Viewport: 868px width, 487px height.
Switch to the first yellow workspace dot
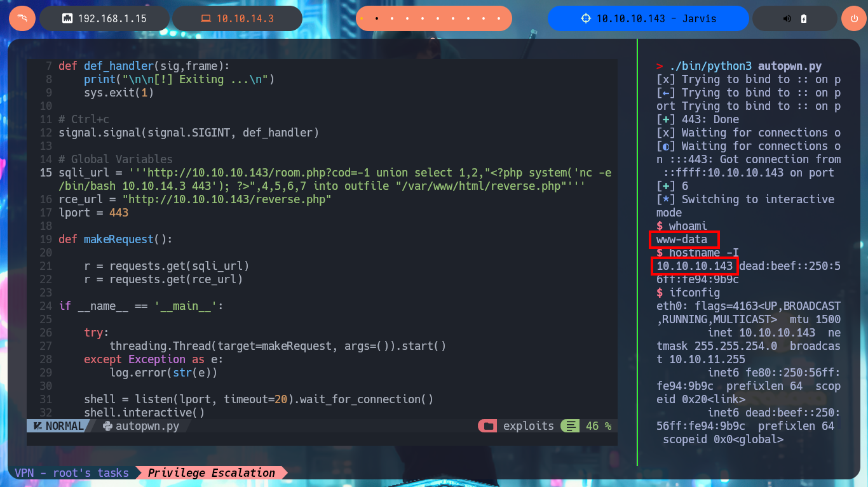pos(362,19)
